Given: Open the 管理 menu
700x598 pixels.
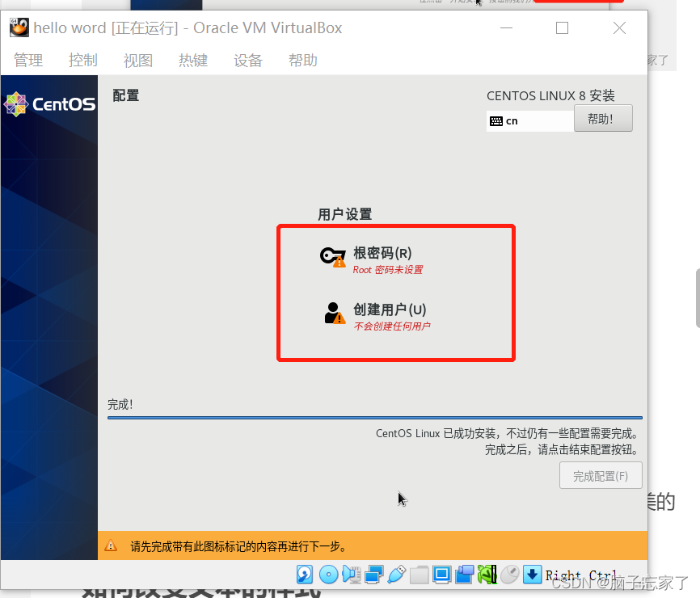Looking at the screenshot, I should (x=28, y=61).
